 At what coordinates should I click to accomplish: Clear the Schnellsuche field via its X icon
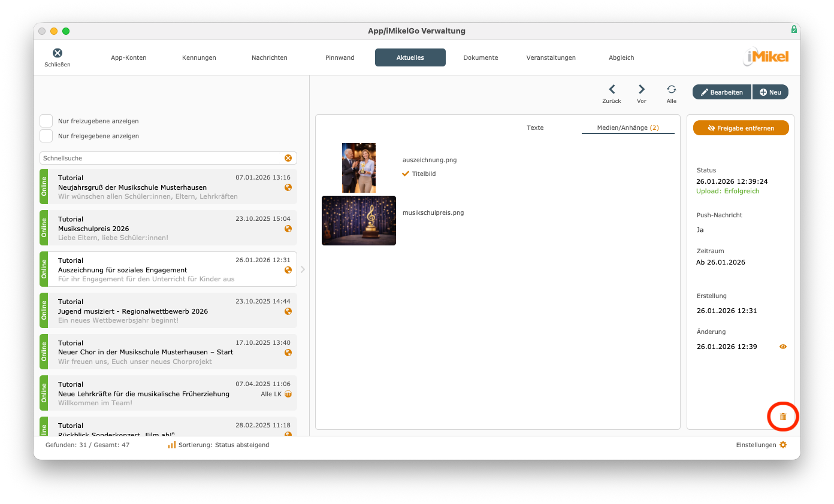288,157
